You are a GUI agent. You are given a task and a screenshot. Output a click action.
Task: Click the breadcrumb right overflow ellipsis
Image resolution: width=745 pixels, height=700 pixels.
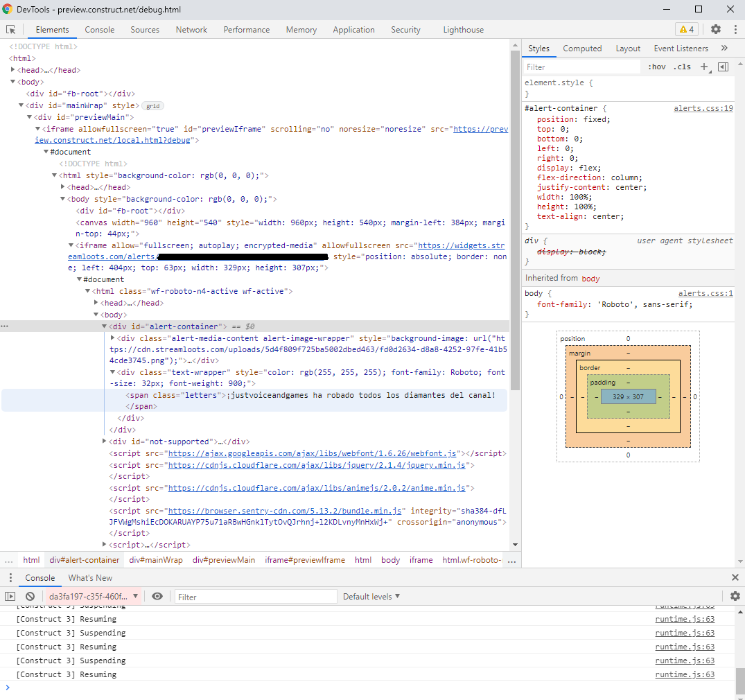point(511,560)
